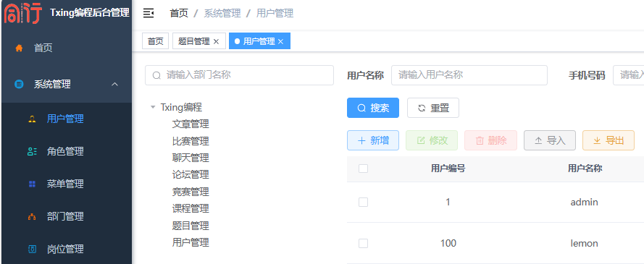
Task: Check the checkbox for user lemon
Action: click(x=363, y=244)
